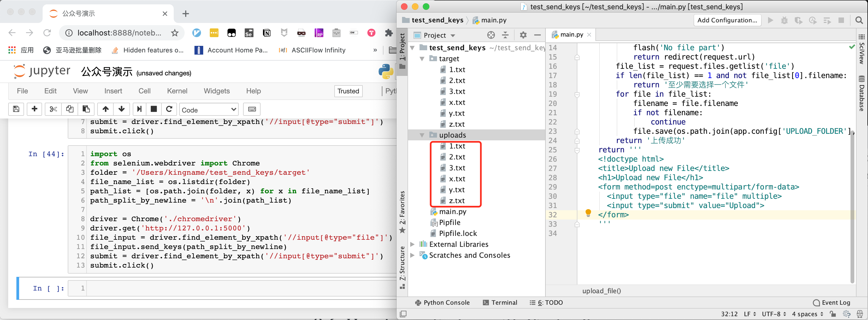Expand Scratches and Consoles node
This screenshot has width=868, height=320.
(412, 255)
